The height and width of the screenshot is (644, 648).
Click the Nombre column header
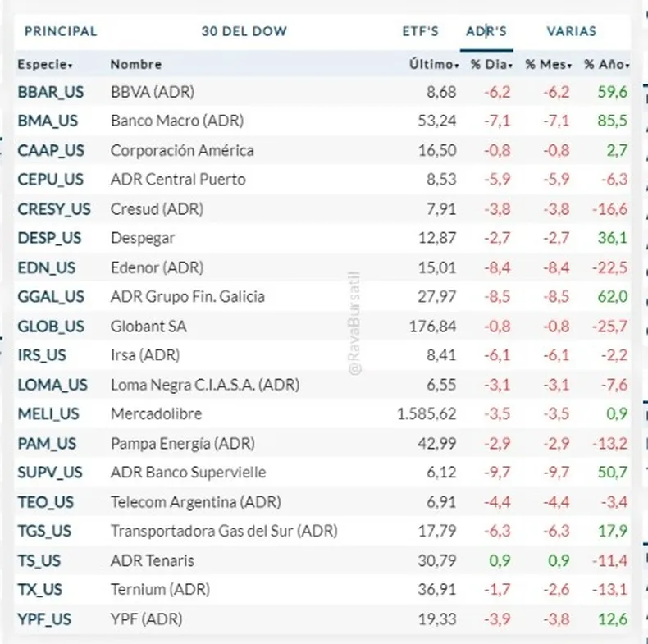point(136,64)
